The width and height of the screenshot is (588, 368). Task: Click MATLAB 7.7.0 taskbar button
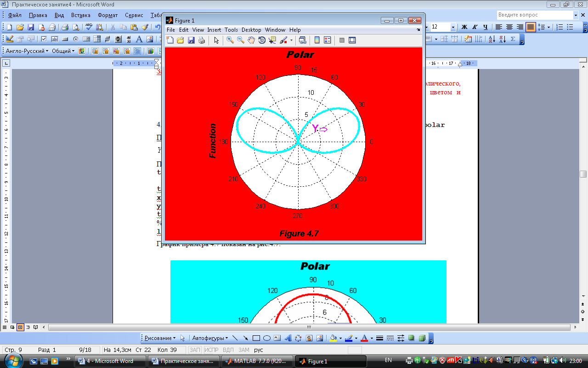click(x=256, y=361)
